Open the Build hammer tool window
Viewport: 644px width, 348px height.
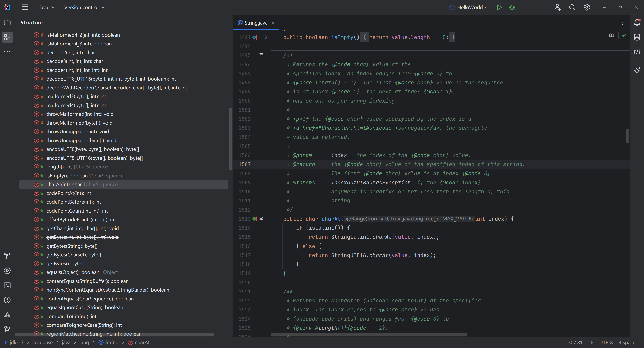[7, 256]
